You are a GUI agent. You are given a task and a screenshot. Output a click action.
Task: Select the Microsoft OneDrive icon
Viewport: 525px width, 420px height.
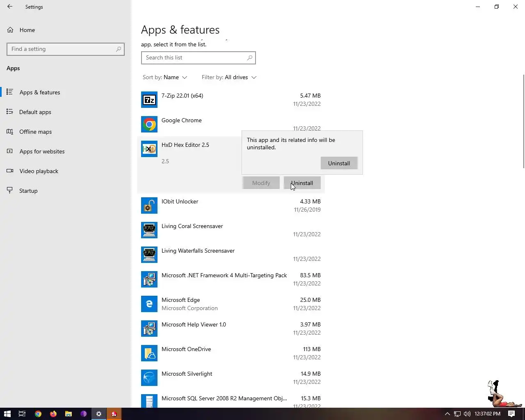pos(149,353)
